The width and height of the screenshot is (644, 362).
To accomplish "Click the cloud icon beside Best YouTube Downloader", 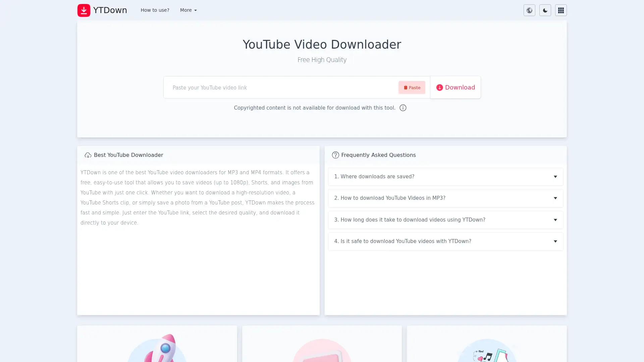I will 88,155.
